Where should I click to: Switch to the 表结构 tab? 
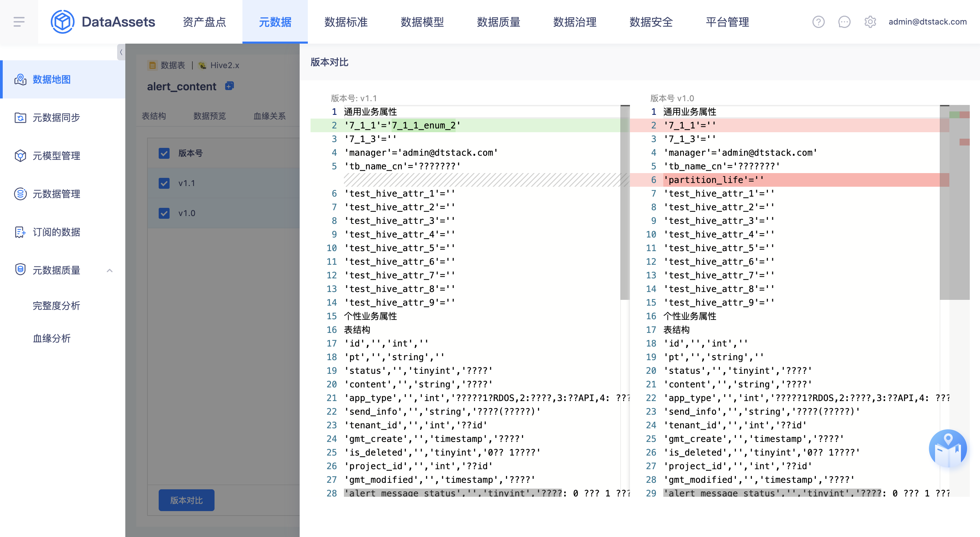point(154,116)
